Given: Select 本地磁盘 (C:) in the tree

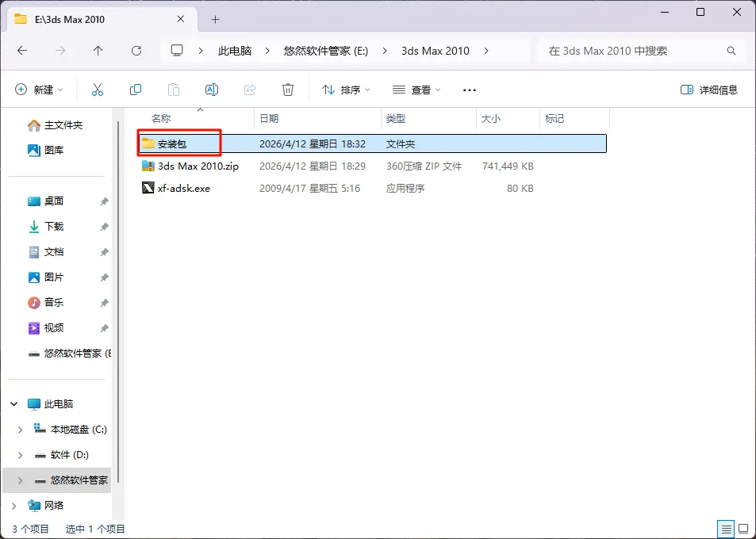Looking at the screenshot, I should click(71, 429).
